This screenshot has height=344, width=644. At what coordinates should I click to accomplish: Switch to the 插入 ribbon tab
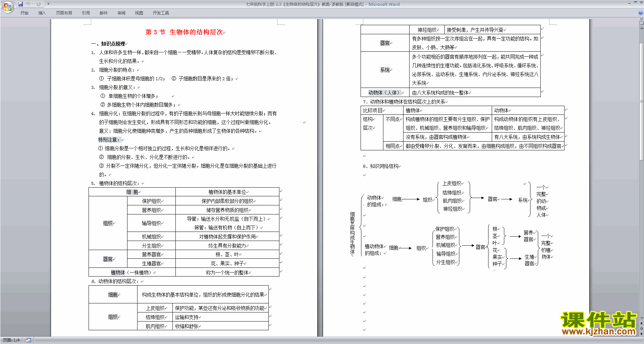(42, 13)
